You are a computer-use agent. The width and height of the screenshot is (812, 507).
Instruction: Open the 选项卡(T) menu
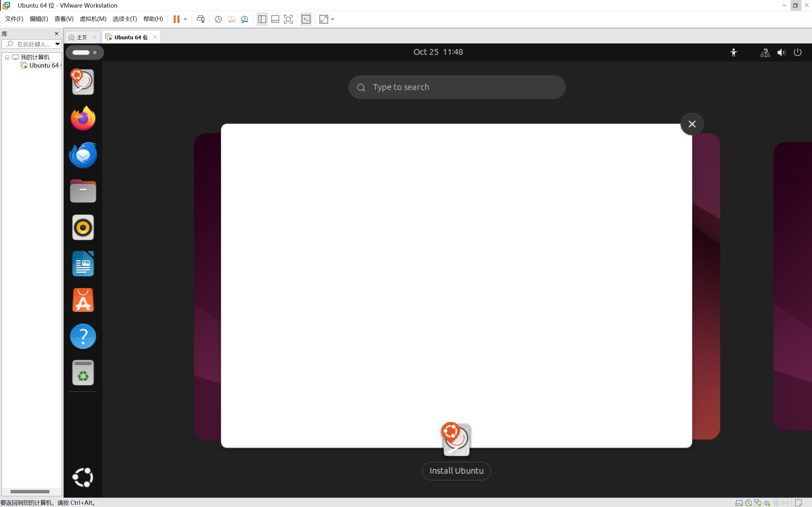[125, 19]
